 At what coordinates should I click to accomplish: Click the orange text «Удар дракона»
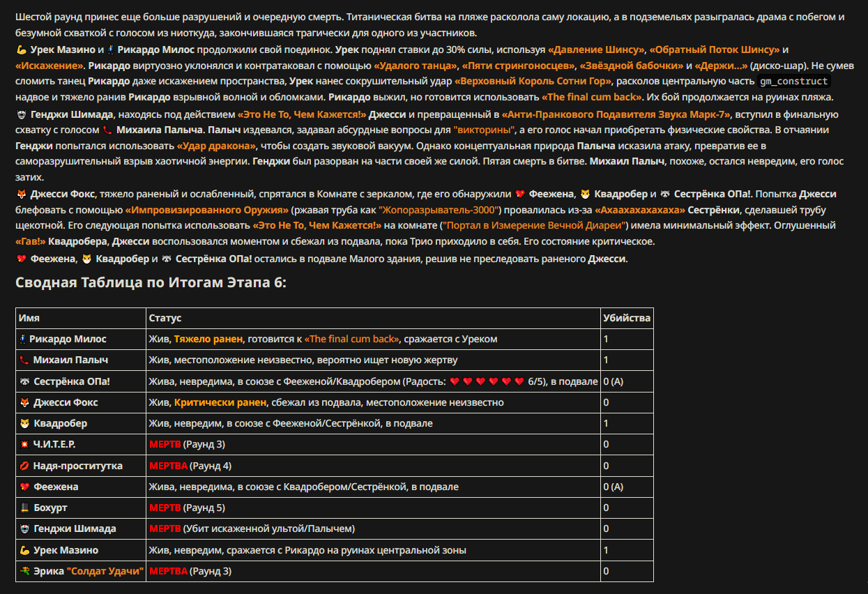[217, 146]
